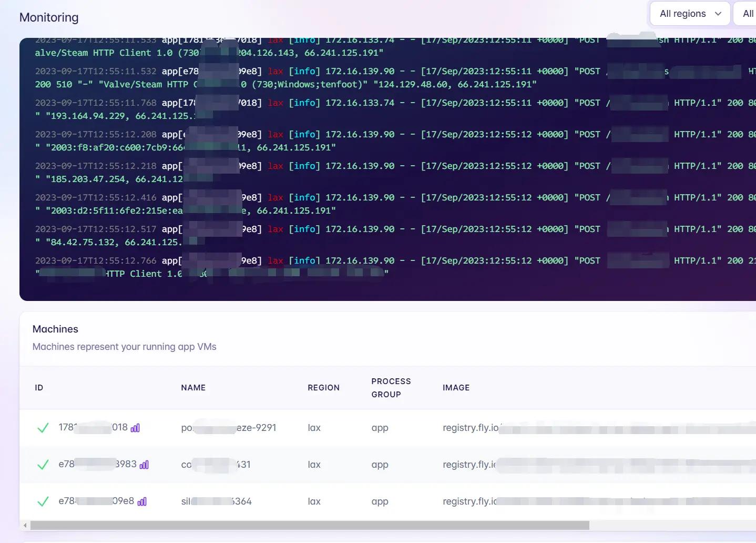Click the horizontal scrollbar thumb under Machines table

pyautogui.click(x=310, y=526)
